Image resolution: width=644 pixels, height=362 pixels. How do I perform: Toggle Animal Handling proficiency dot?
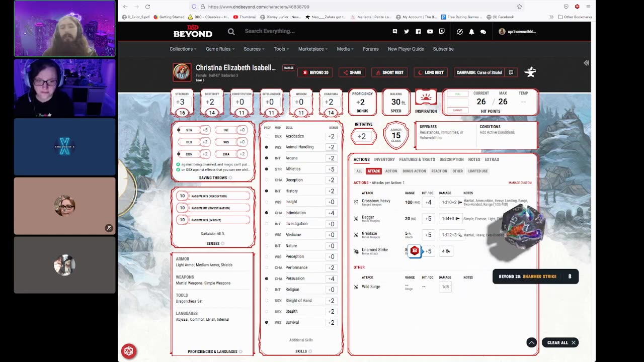click(x=266, y=147)
